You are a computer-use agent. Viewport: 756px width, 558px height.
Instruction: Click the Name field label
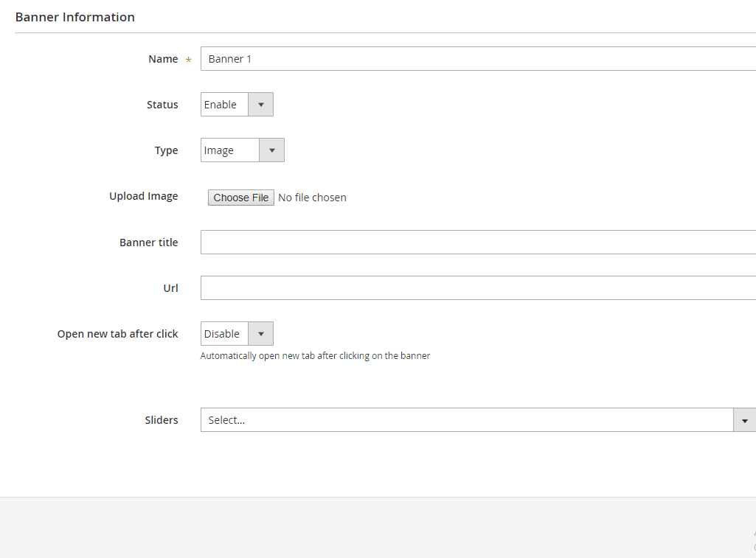coord(163,59)
